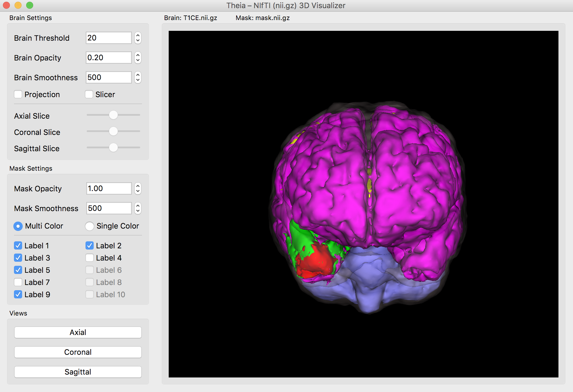Switch to the Sagittal view
This screenshot has width=573, height=392.
(78, 372)
